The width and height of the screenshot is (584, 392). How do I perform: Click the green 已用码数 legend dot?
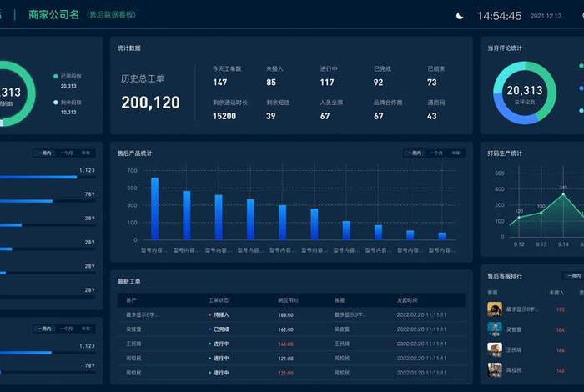55,76
